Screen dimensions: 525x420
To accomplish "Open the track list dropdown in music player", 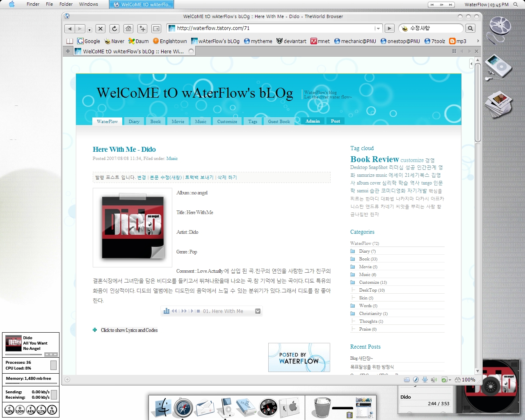I will pos(258,311).
